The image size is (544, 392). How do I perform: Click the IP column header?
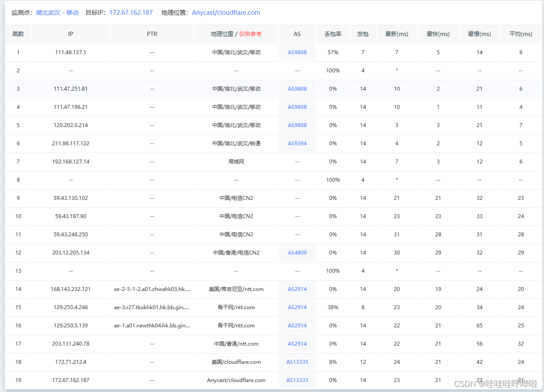(x=71, y=34)
